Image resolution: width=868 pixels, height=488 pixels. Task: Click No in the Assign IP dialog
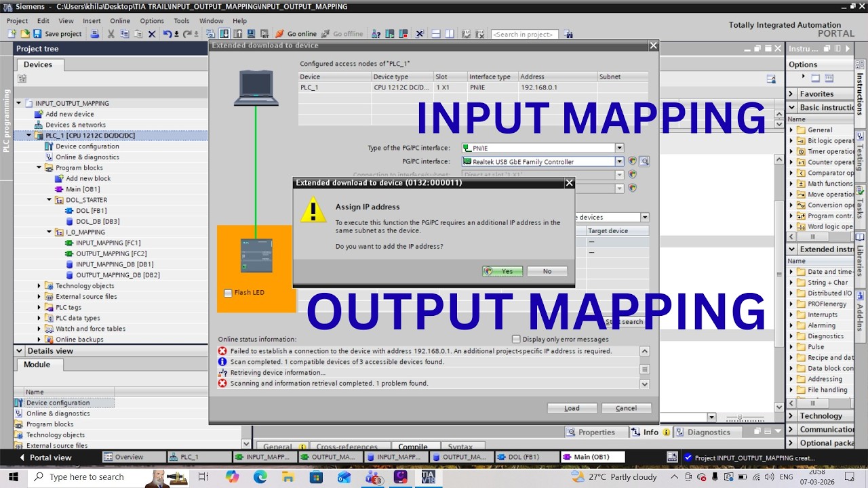tap(547, 271)
